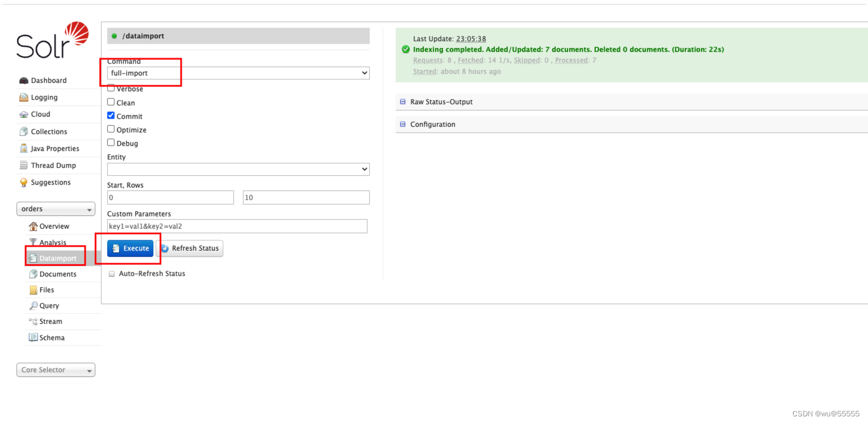Open the Entity dropdown
868x422 pixels.
(238, 169)
